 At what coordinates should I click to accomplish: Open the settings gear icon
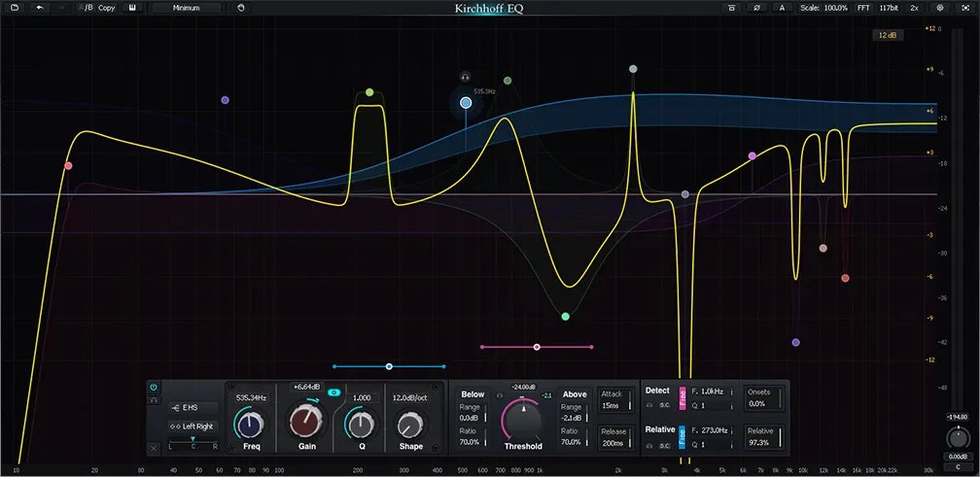coord(939,8)
